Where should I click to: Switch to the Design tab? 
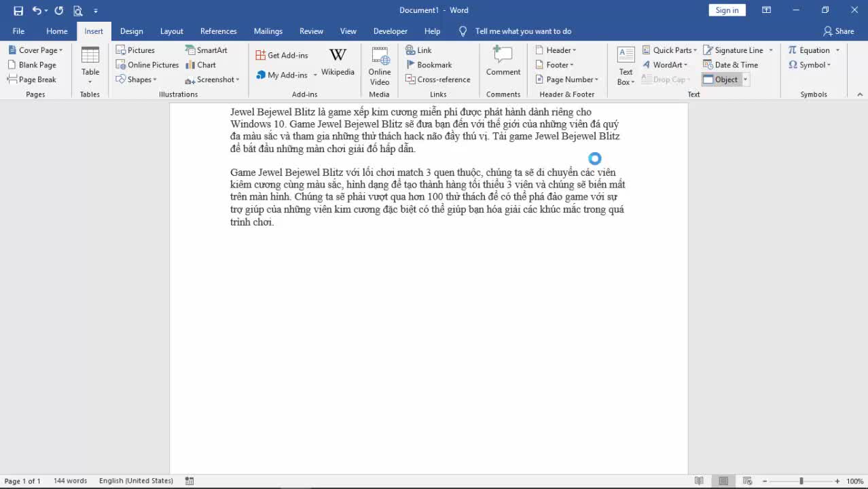click(132, 31)
